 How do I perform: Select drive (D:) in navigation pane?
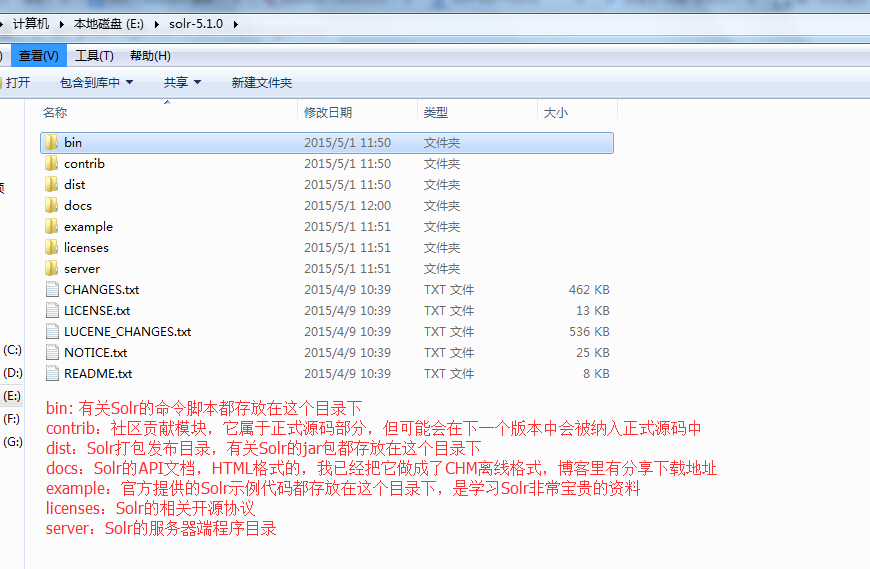12,373
